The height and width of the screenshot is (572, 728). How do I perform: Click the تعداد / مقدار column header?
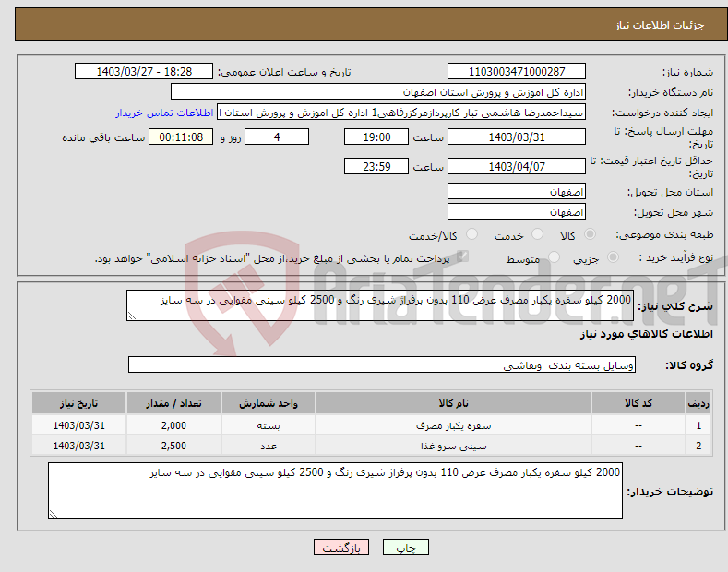click(173, 403)
